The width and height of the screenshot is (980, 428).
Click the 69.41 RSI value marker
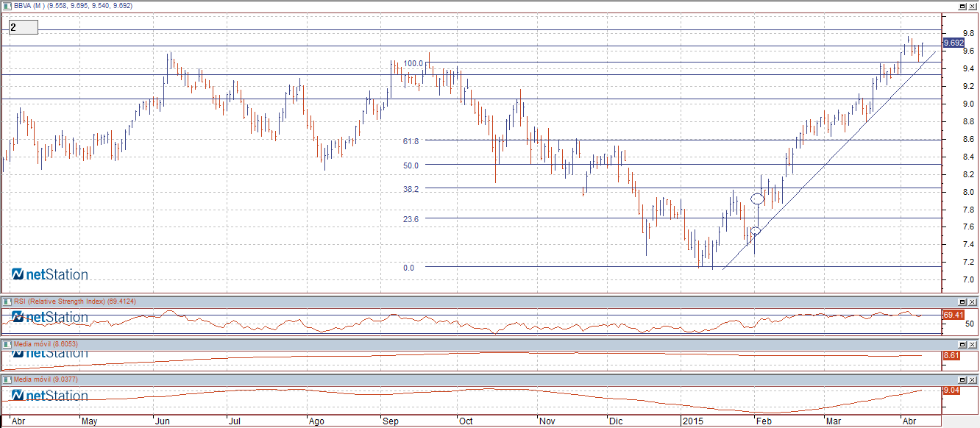click(x=953, y=315)
